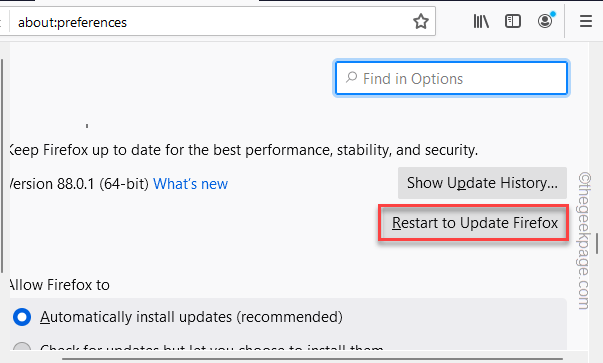Viewport: 603px width, 363px height.
Task: Click the horizontal scrollbar below the page
Action: (312, 359)
